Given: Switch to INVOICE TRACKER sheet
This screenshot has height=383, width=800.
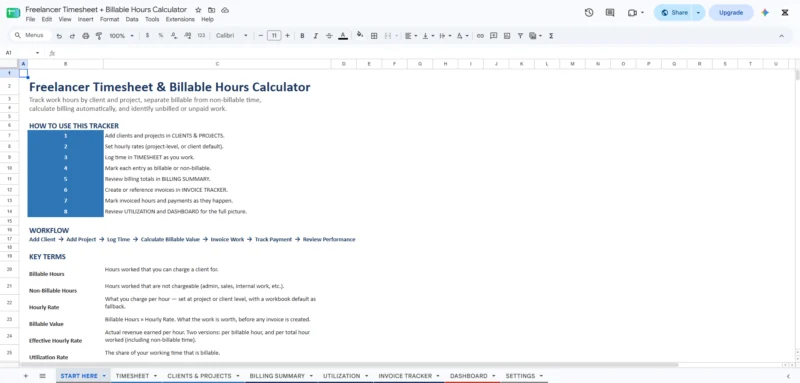Looking at the screenshot, I should 405,376.
